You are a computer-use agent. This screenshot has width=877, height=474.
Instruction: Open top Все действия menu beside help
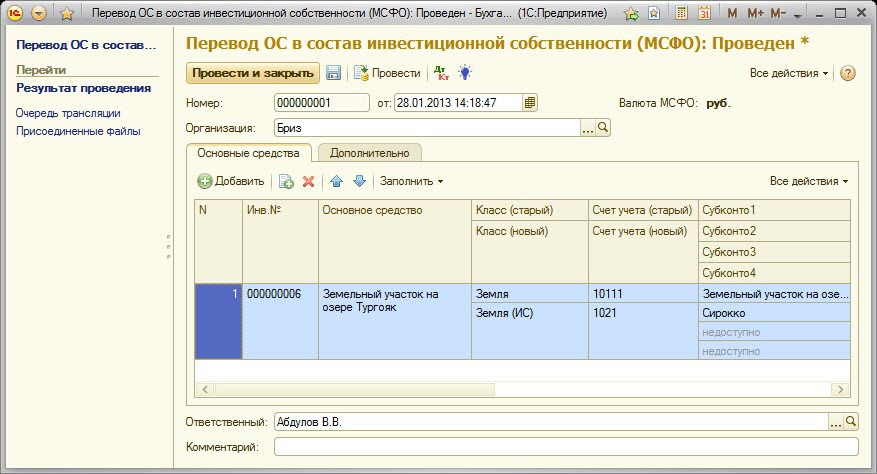coord(788,74)
